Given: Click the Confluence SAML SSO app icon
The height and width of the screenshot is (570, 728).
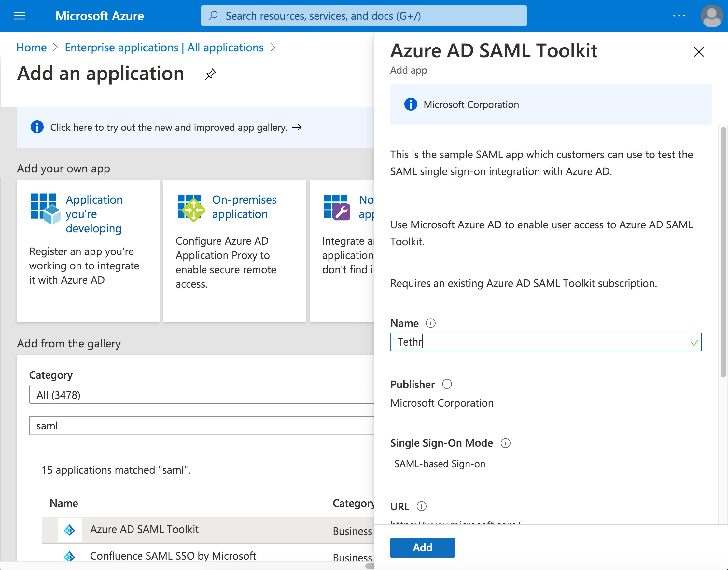Looking at the screenshot, I should tap(70, 555).
